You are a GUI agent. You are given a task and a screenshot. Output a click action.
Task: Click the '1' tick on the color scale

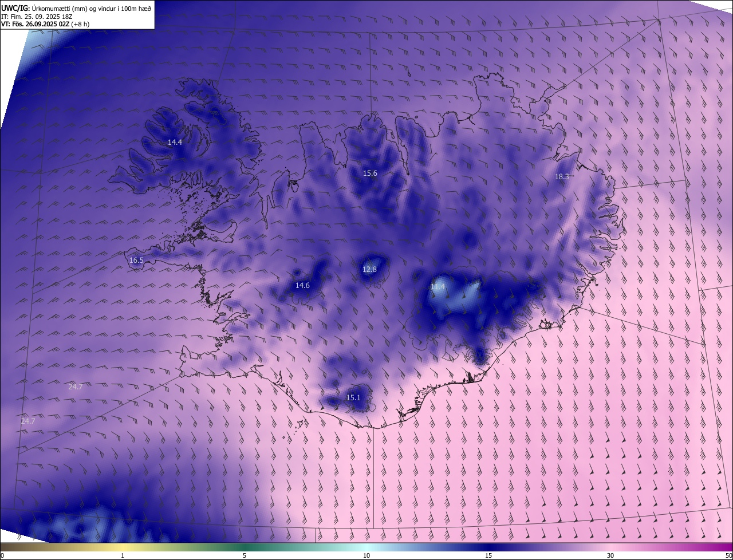pos(123,555)
